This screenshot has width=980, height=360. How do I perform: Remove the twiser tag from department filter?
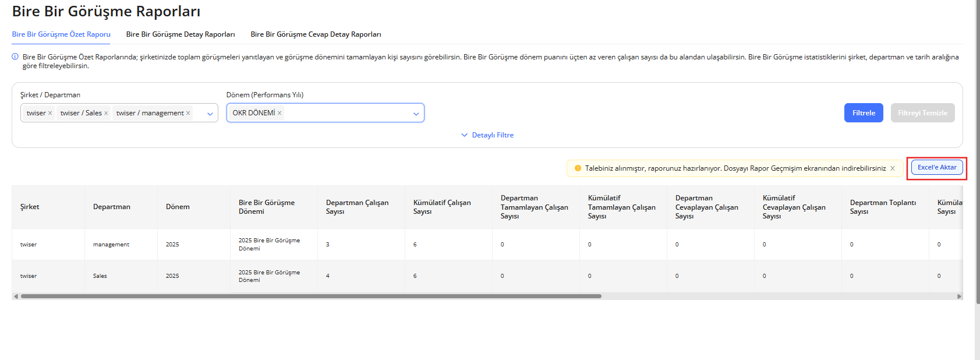click(50, 113)
